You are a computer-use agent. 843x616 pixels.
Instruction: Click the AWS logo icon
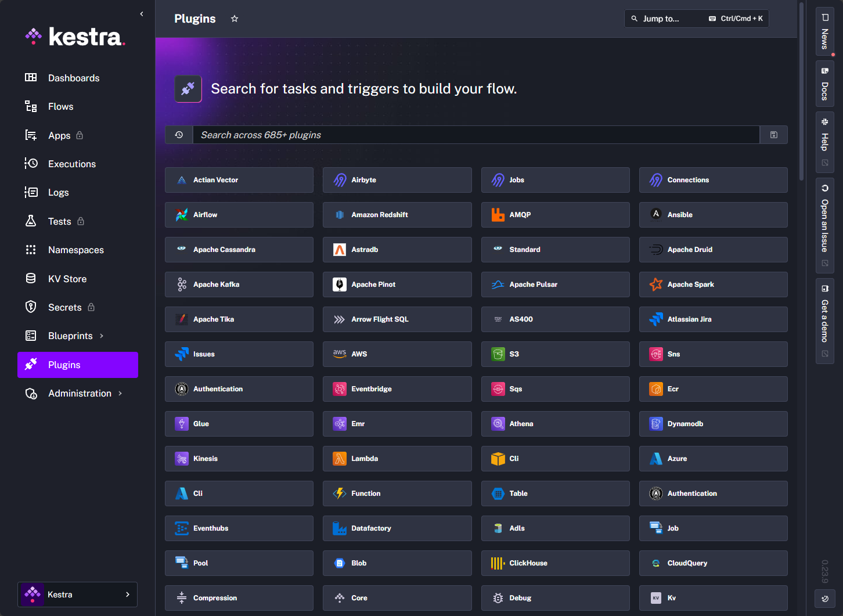click(340, 354)
